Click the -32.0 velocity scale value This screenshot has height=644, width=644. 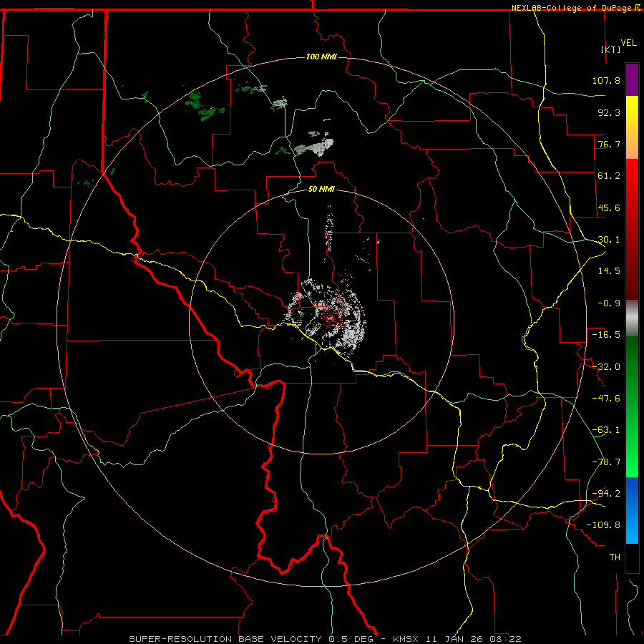pos(606,367)
